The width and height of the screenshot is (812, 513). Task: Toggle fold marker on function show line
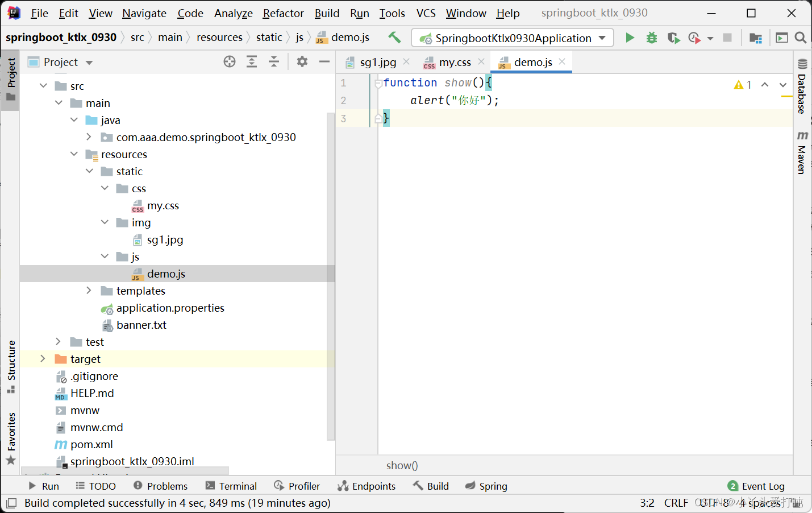point(378,84)
